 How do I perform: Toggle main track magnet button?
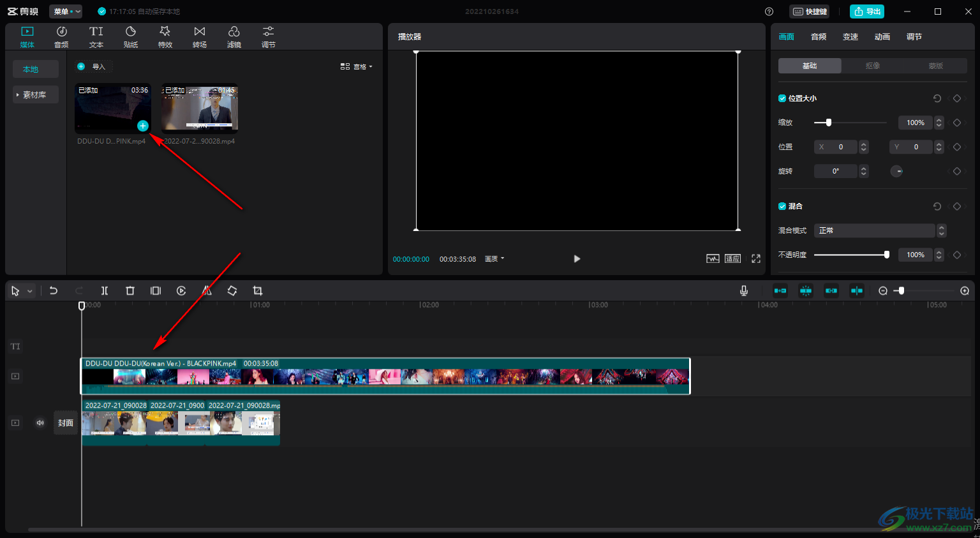click(780, 290)
